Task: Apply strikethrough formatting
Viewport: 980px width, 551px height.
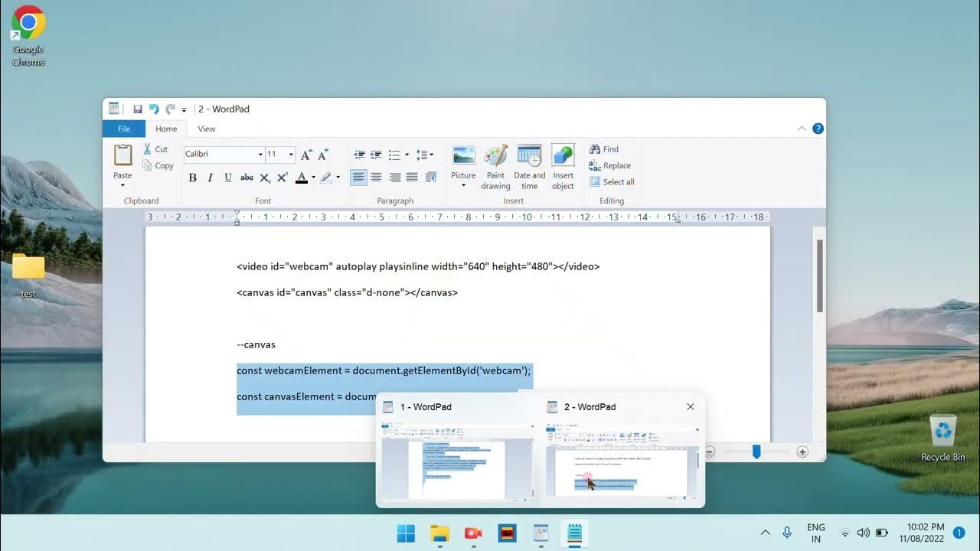Action: [247, 178]
